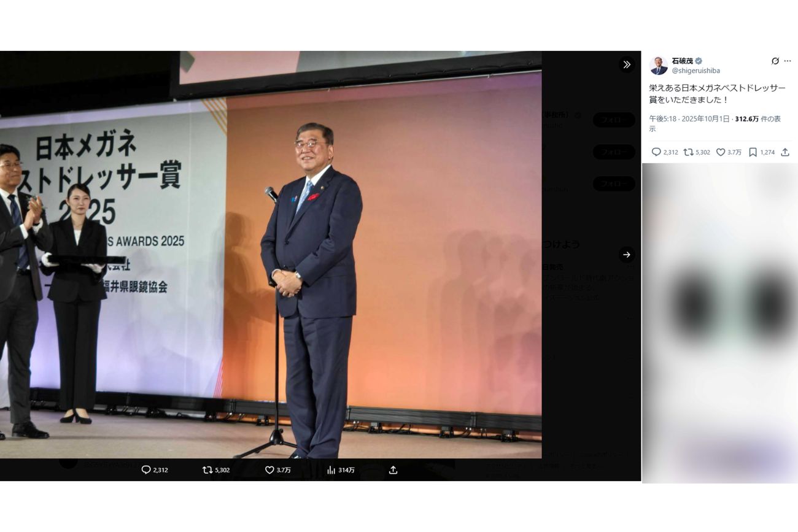Open the Grok icon in tweet header
This screenshot has height=532, width=798.
(775, 61)
